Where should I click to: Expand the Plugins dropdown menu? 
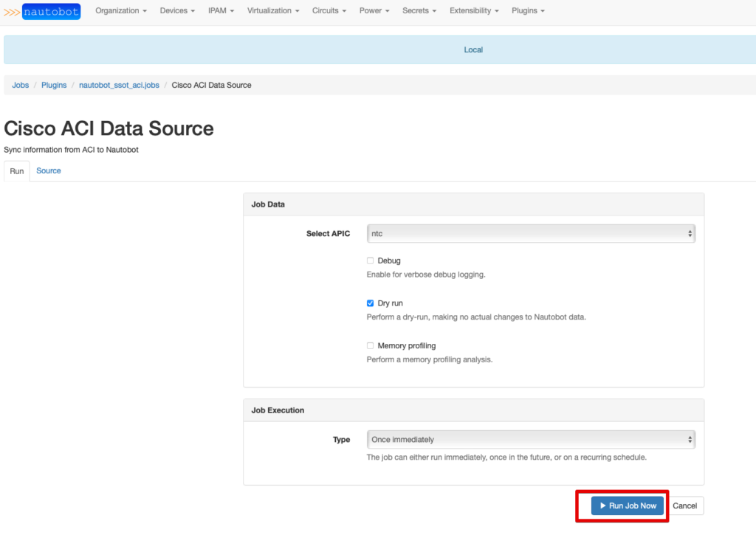528,10
